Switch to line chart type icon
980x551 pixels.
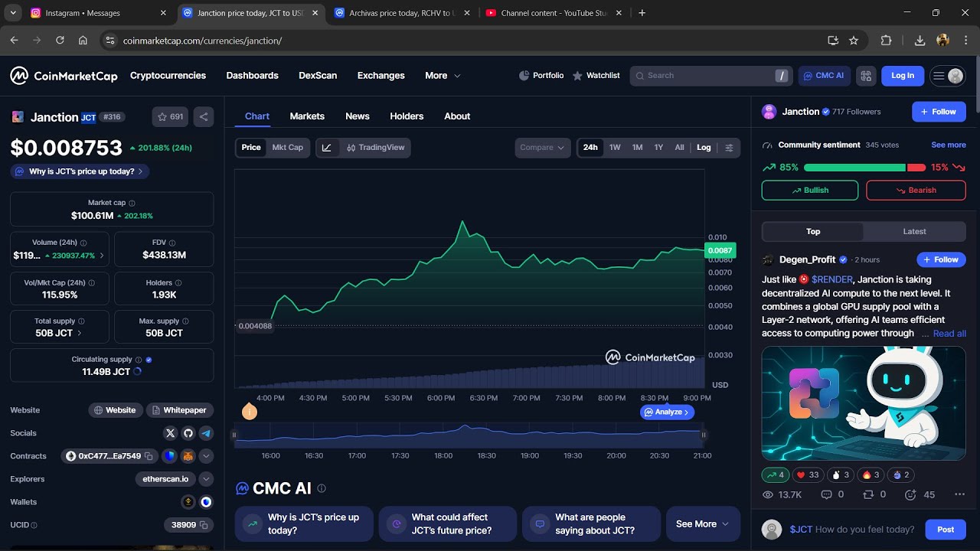[327, 148]
